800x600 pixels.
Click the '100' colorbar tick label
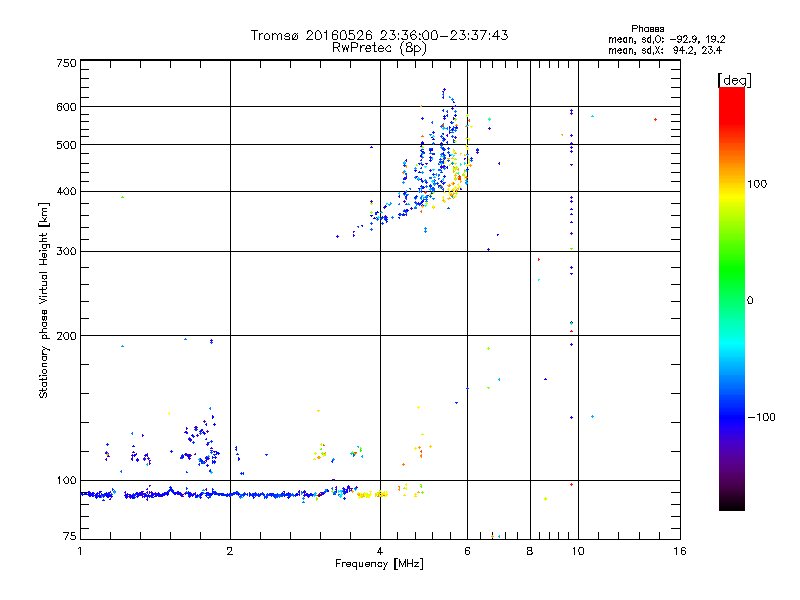tap(757, 184)
